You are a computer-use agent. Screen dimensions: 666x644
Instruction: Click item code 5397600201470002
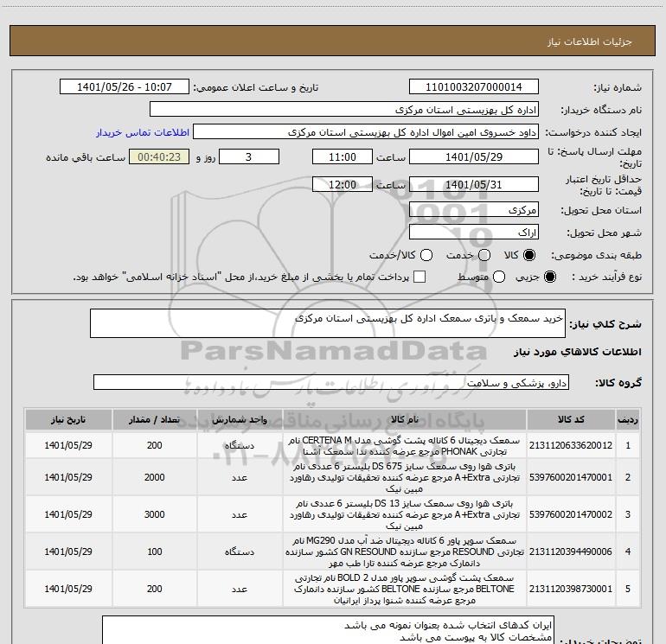[571, 514]
